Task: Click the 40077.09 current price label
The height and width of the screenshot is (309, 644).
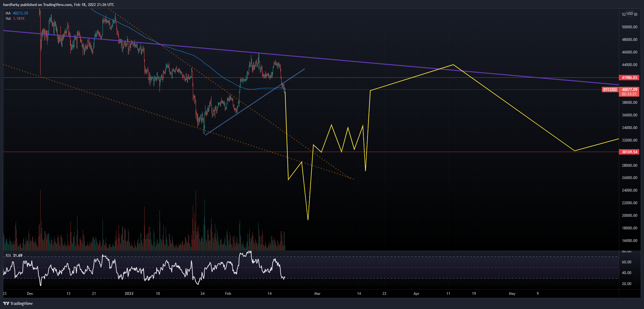Action: 630,90
